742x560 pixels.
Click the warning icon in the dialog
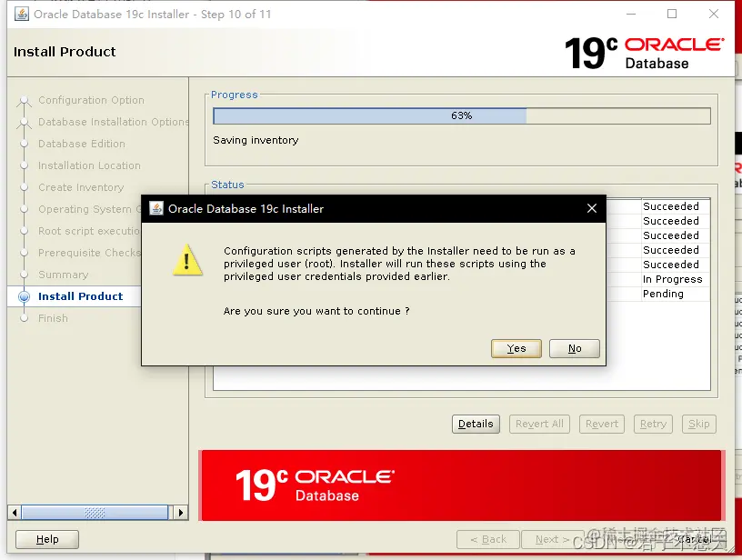click(x=187, y=260)
